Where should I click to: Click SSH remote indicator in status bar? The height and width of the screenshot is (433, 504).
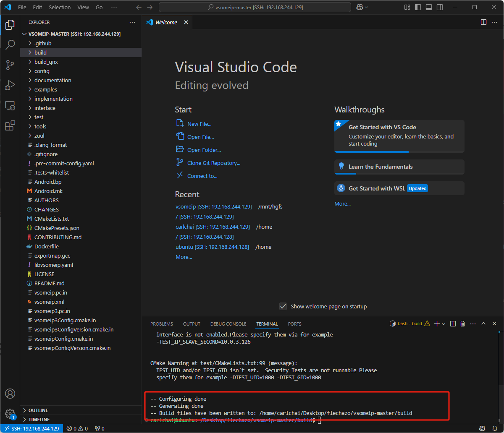(x=32, y=428)
